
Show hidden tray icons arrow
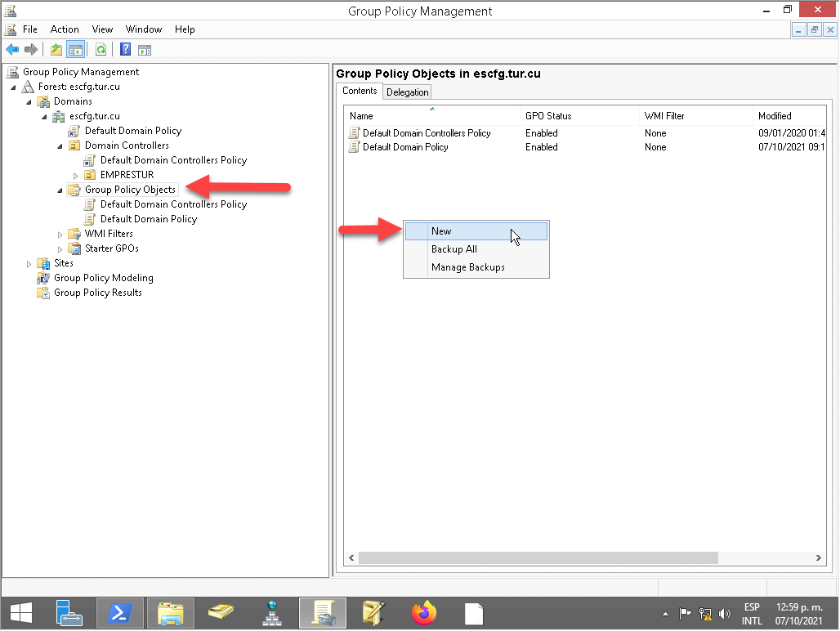(x=665, y=614)
